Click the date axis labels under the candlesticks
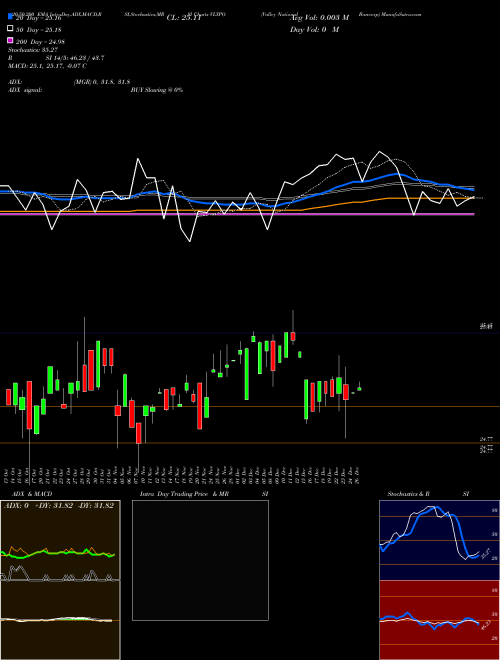 [182, 475]
